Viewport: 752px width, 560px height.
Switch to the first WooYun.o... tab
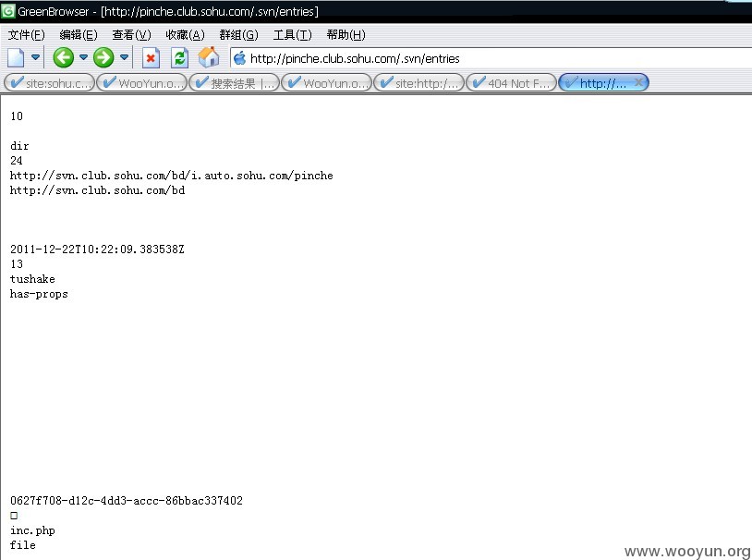142,83
